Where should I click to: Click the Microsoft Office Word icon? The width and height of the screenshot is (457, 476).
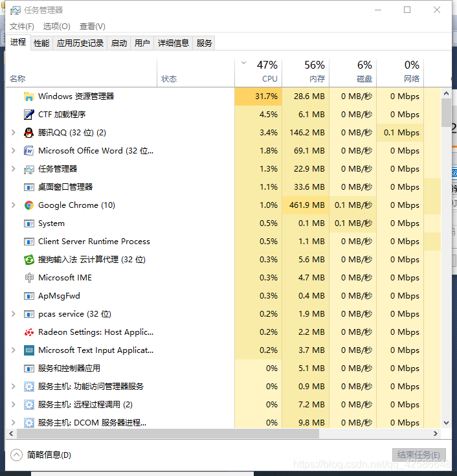28,151
